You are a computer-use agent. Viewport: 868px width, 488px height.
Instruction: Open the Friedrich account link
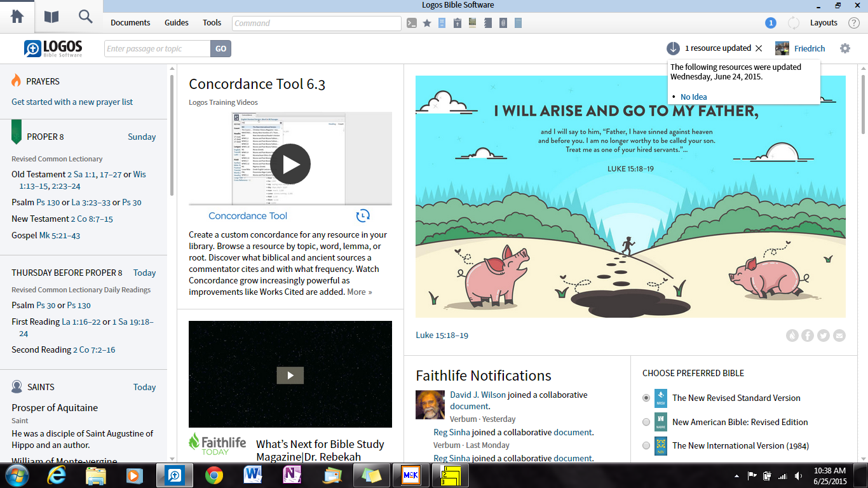pos(810,49)
